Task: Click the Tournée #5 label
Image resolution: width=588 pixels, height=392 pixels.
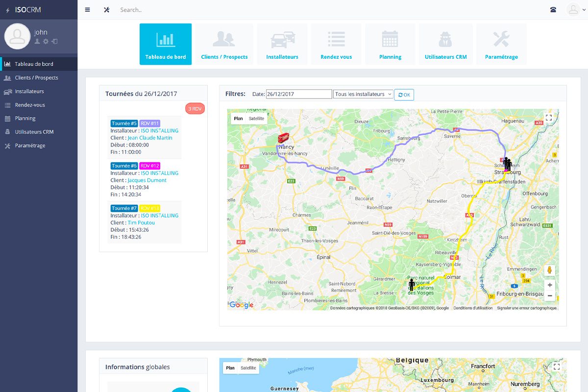Action: 124,123
